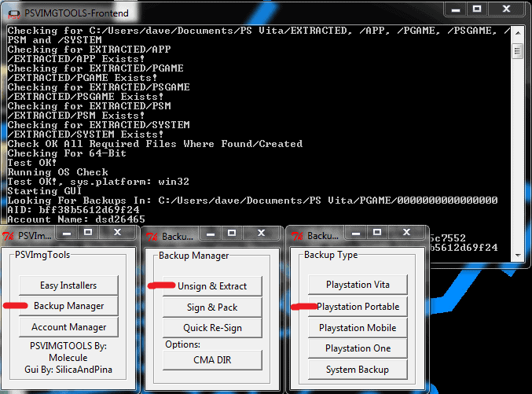Maximize the PSVIMGTOOLS-Frontend console window
Image resolution: width=532 pixels, height=394 pixels.
(477, 9)
